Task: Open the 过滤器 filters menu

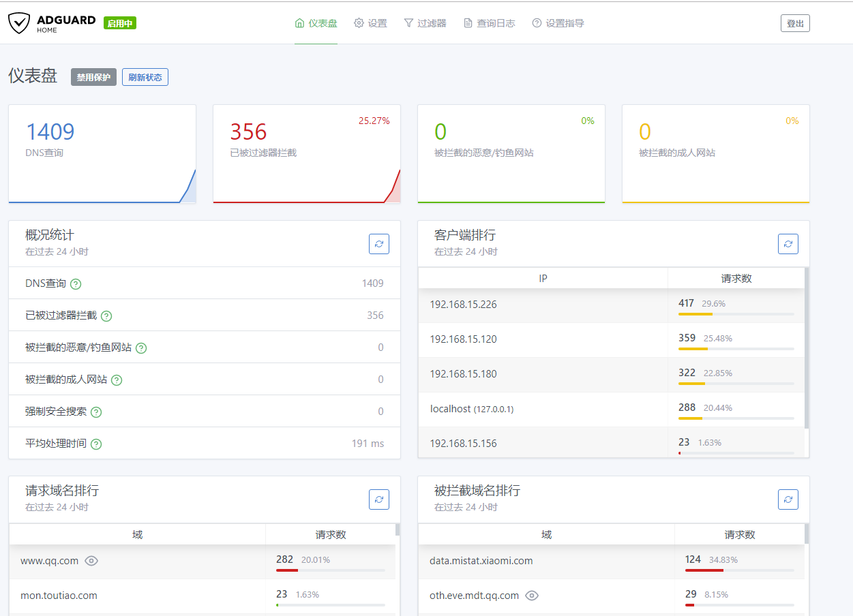Action: click(x=425, y=23)
